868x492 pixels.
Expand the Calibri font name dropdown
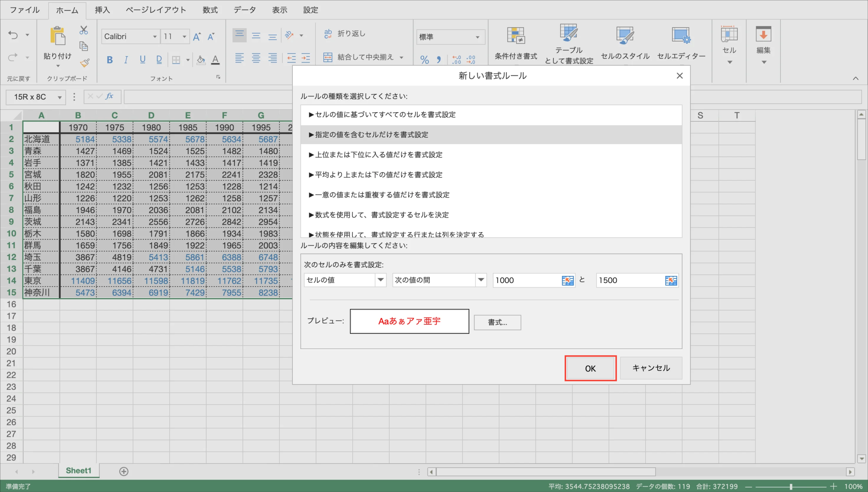click(x=154, y=37)
